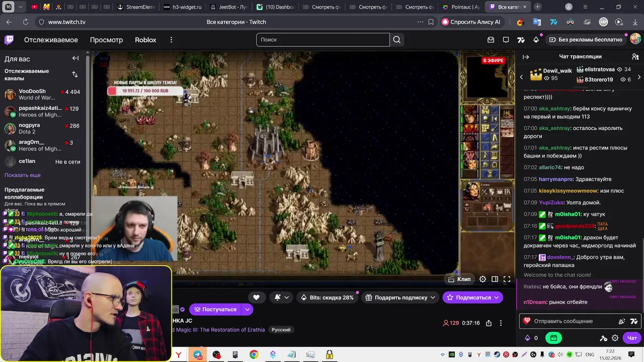Send message with the Чат button
The image size is (644, 362).
pos(632,338)
